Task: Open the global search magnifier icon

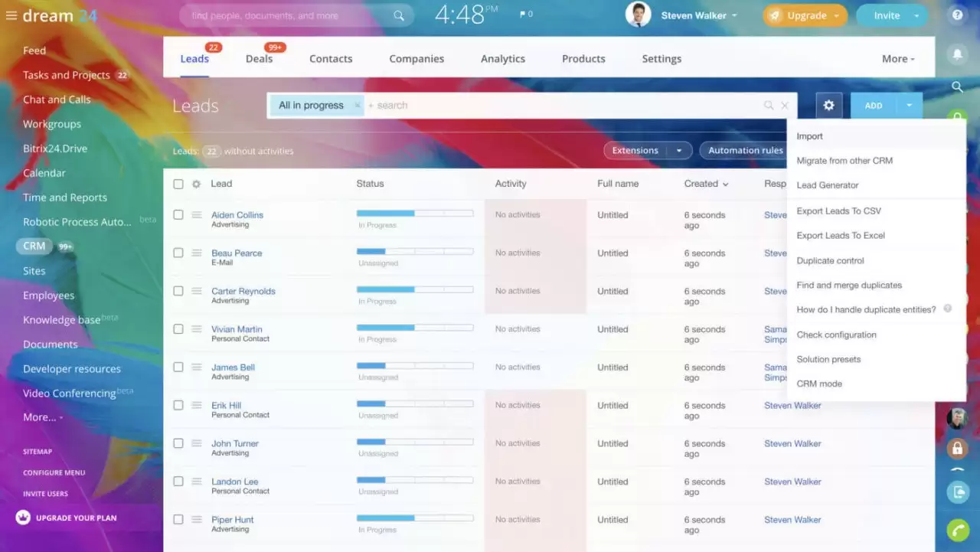Action: pyautogui.click(x=957, y=87)
